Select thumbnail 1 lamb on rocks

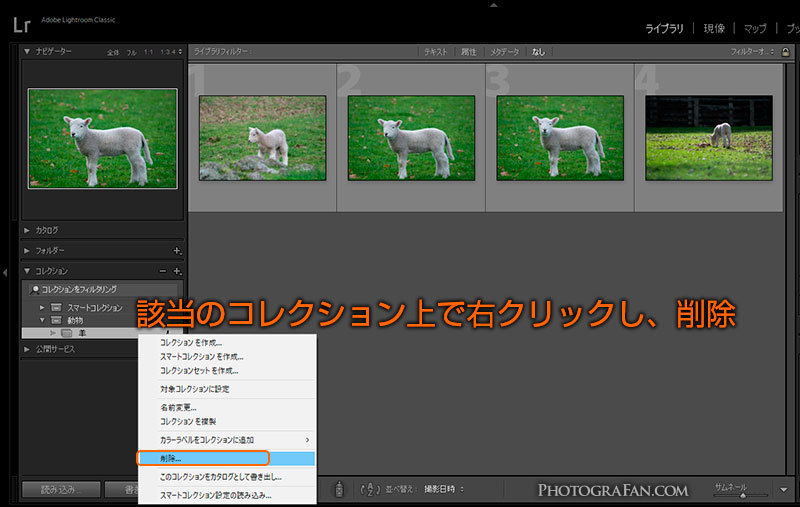(x=263, y=138)
